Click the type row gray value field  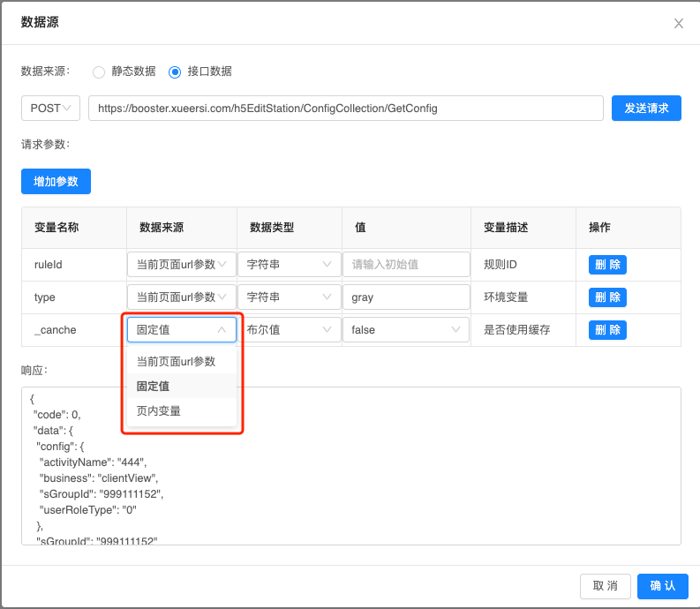[406, 297]
